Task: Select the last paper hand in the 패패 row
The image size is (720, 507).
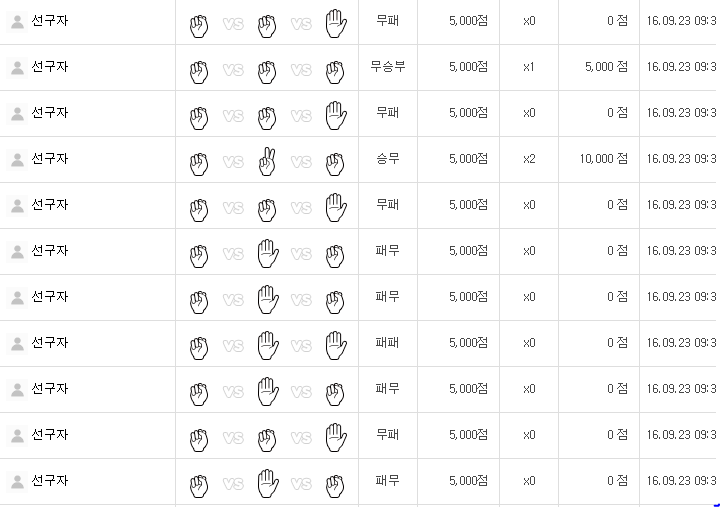Action: [x=336, y=345]
